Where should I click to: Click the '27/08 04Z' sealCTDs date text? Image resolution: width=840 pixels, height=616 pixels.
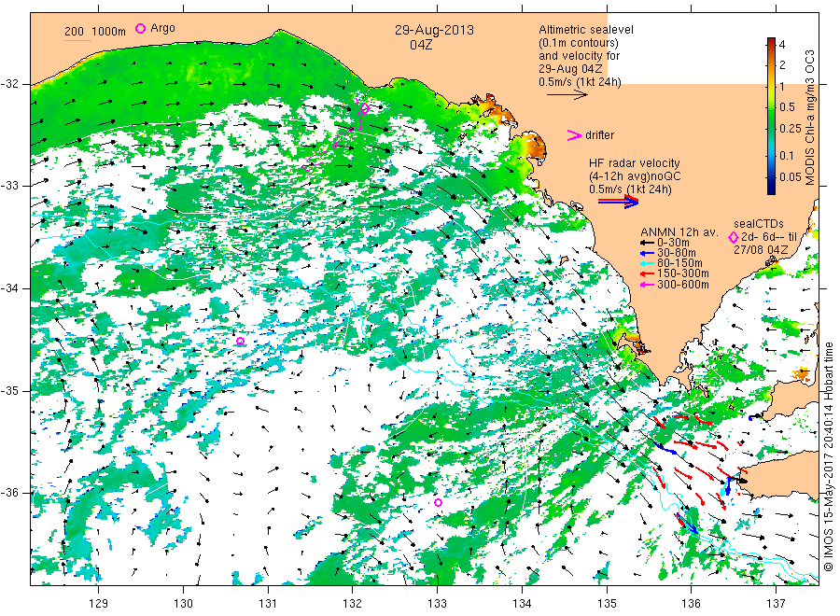(x=761, y=250)
